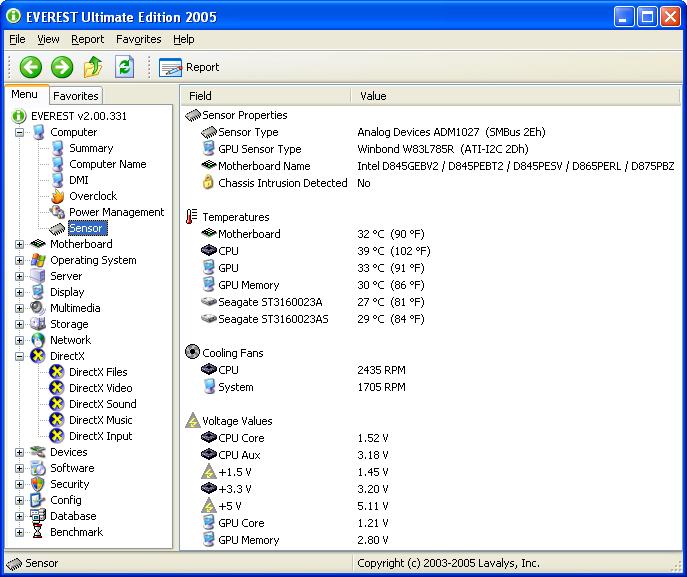Expand the Multimedia tree node
The width and height of the screenshot is (687, 577).
tap(19, 308)
